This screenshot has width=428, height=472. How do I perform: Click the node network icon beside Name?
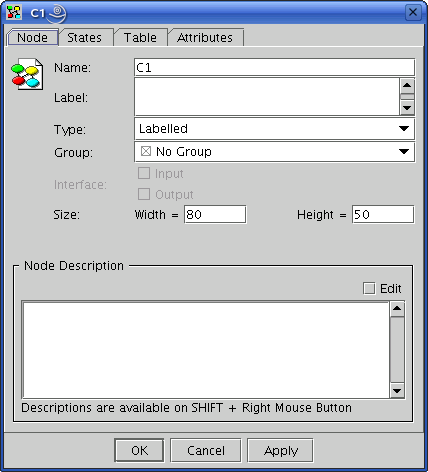(x=27, y=74)
